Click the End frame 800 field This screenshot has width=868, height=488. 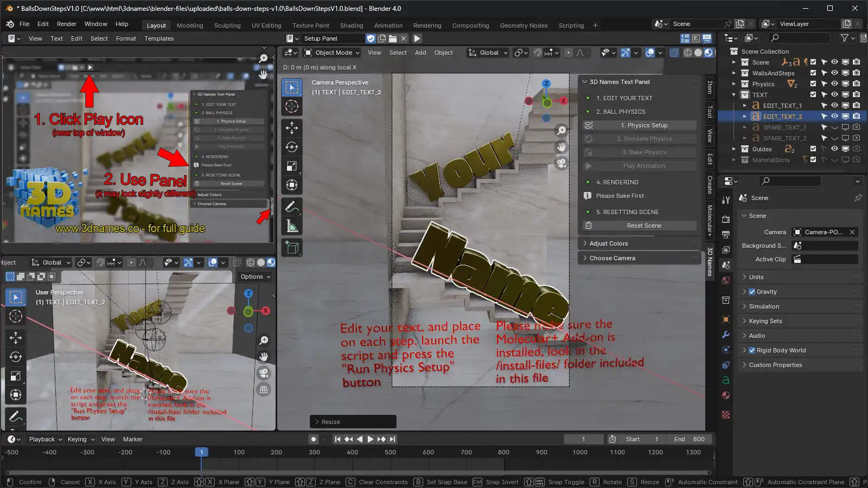point(689,439)
